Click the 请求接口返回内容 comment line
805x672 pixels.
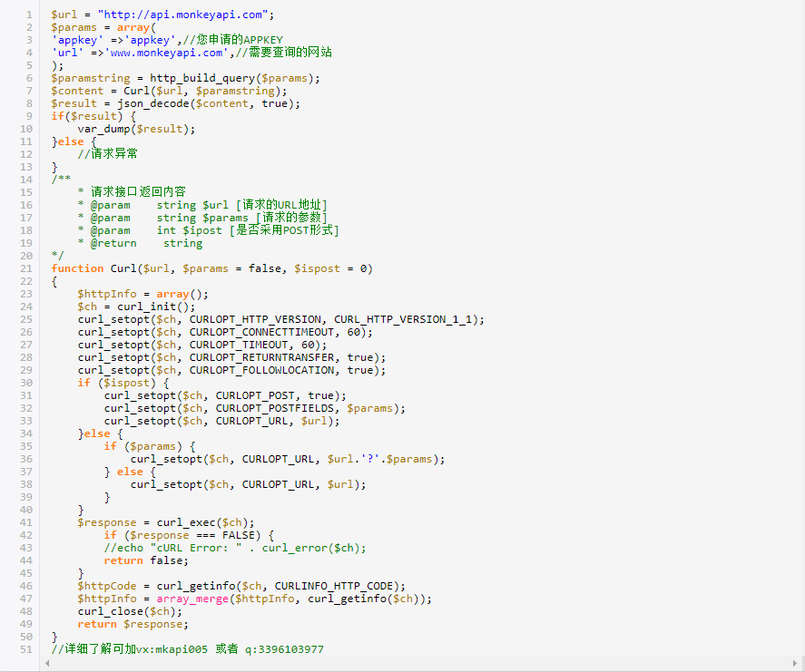132,192
